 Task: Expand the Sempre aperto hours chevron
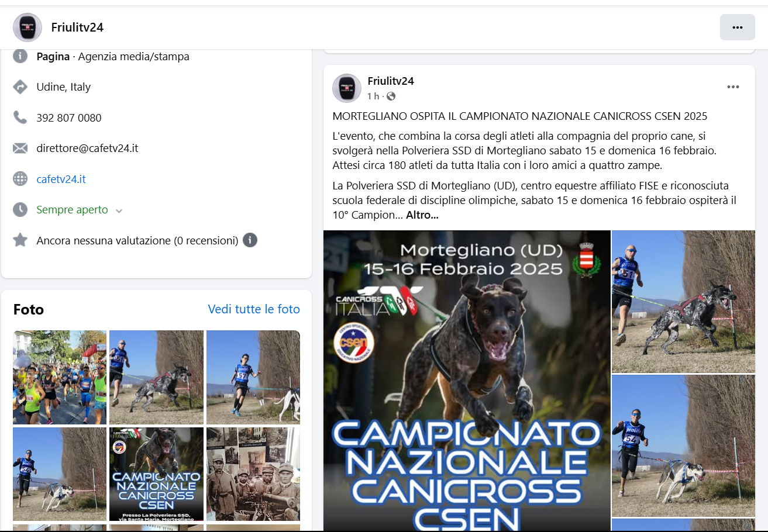pos(119,210)
